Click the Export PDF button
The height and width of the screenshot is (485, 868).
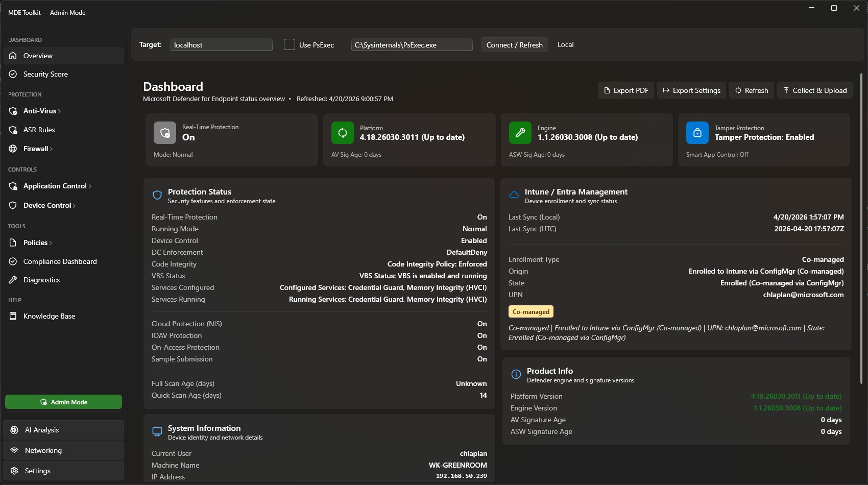tap(625, 90)
